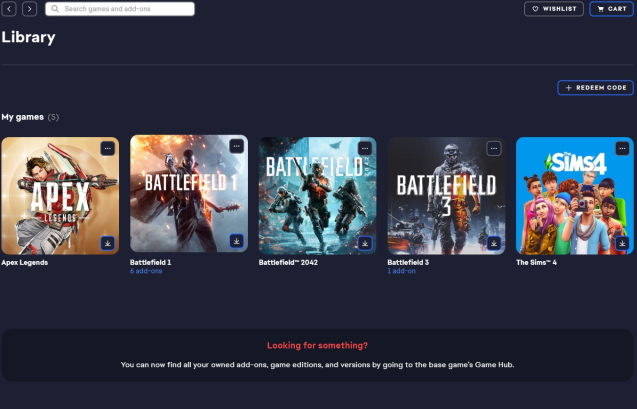Open The Sims 4 cover art
Image resolution: width=637 pixels, height=409 pixels.
tap(575, 196)
